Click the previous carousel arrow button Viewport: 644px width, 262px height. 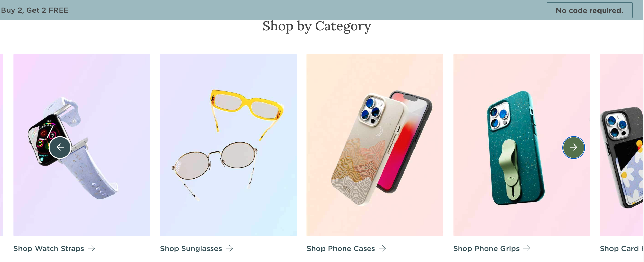click(60, 147)
